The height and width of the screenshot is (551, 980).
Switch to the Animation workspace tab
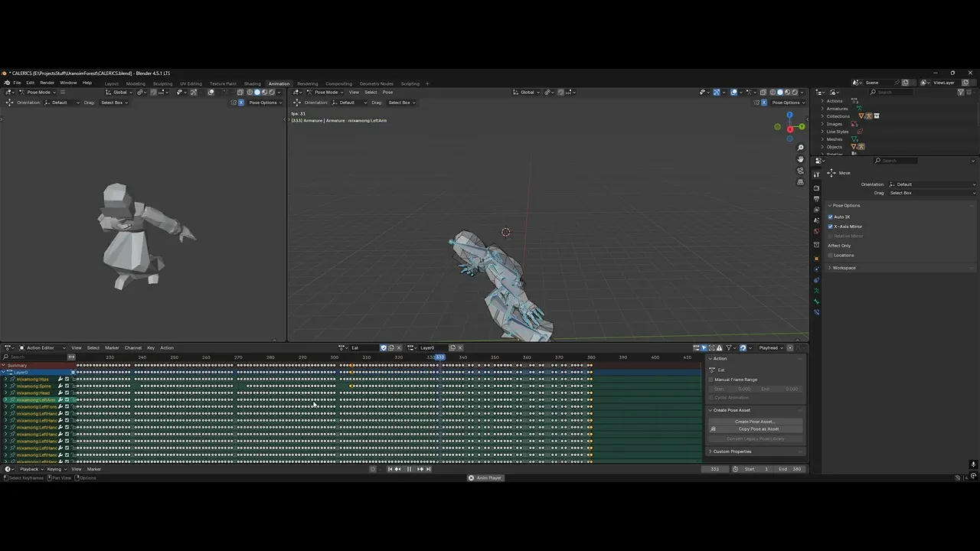coord(279,83)
